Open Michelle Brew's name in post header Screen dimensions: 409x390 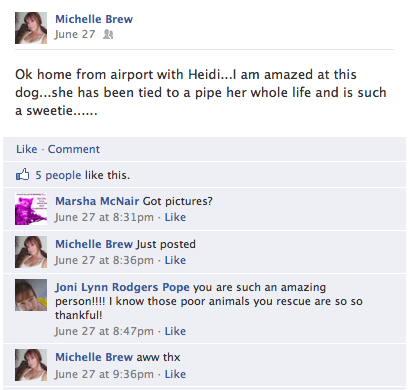click(x=94, y=19)
